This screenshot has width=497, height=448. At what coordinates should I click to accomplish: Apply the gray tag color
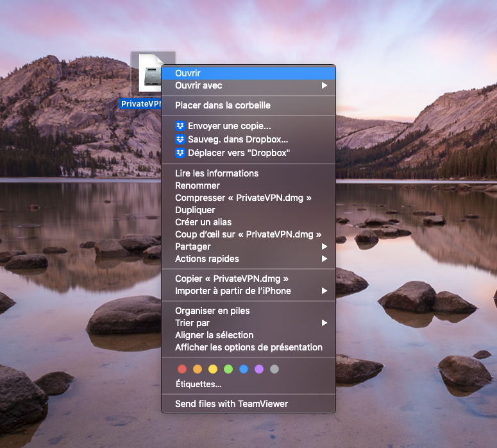274,369
